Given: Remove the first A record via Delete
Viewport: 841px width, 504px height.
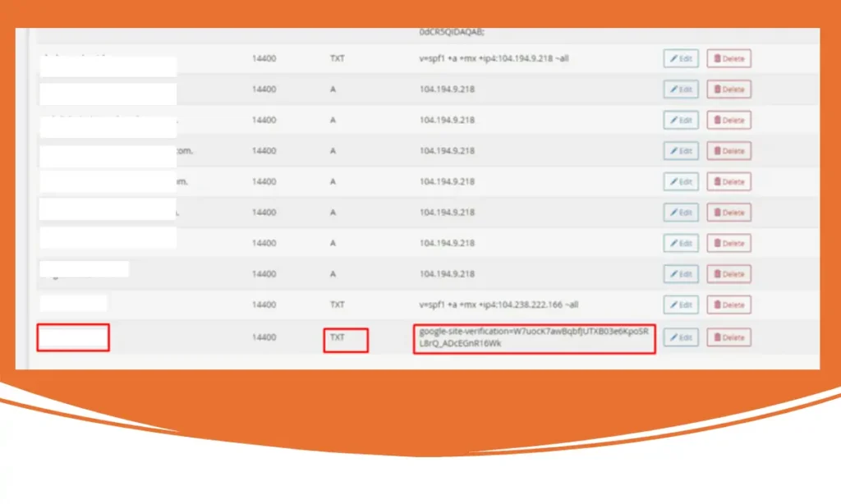Looking at the screenshot, I should pyautogui.click(x=728, y=89).
